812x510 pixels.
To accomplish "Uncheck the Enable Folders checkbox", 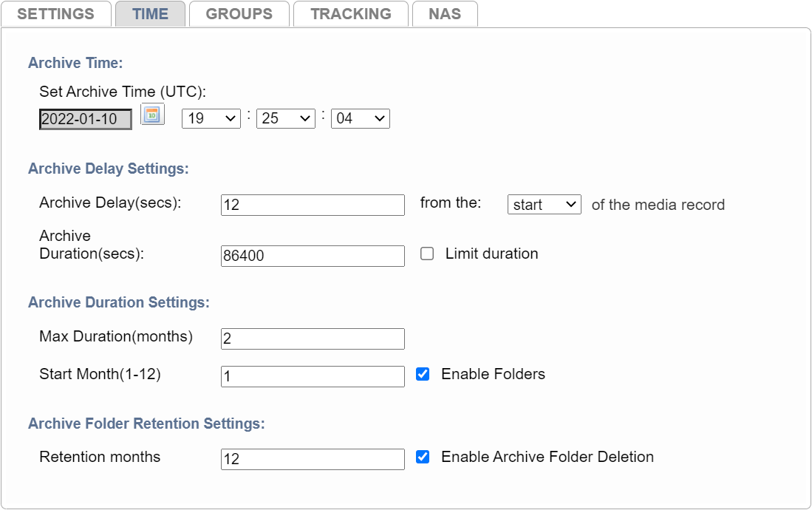I will [423, 374].
